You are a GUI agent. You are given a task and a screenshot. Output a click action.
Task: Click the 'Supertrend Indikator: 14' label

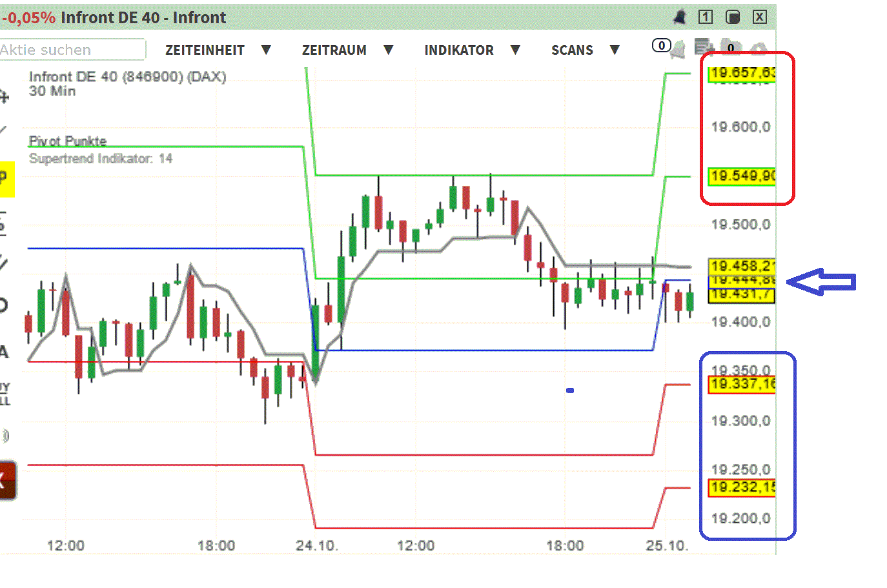click(101, 159)
